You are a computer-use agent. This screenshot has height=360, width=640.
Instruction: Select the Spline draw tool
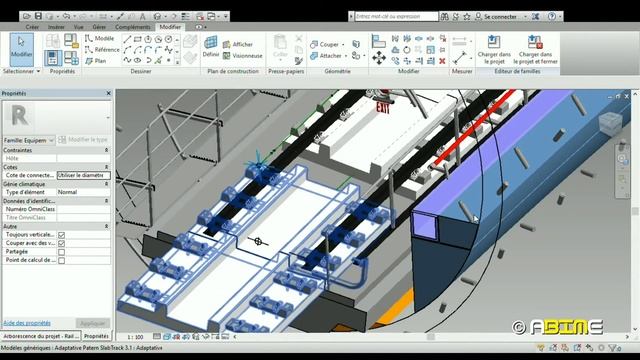tap(127, 60)
